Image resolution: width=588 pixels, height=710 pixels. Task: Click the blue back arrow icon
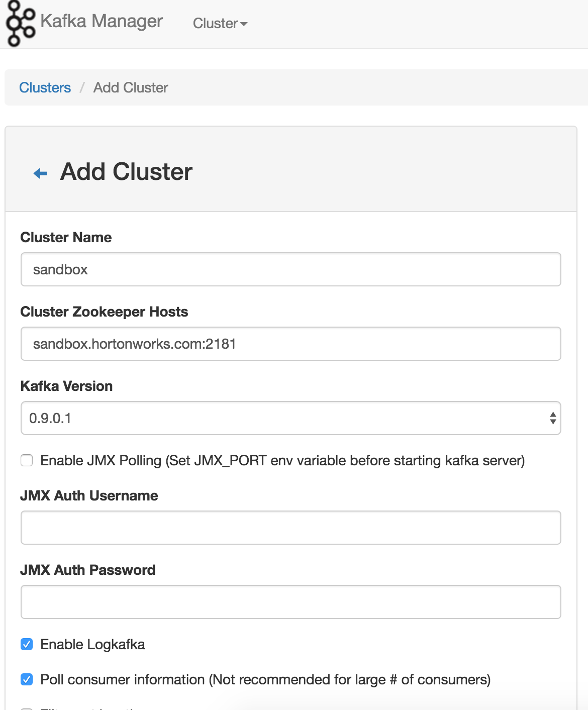tap(40, 173)
